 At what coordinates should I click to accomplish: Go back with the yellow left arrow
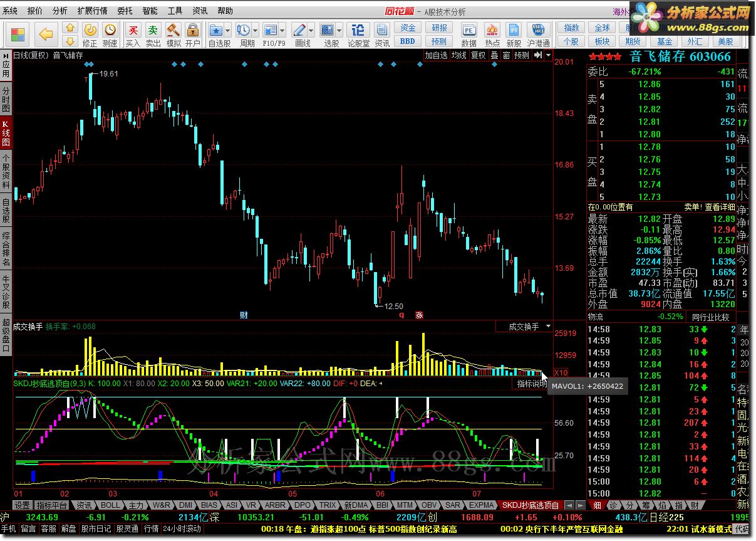pos(46,34)
